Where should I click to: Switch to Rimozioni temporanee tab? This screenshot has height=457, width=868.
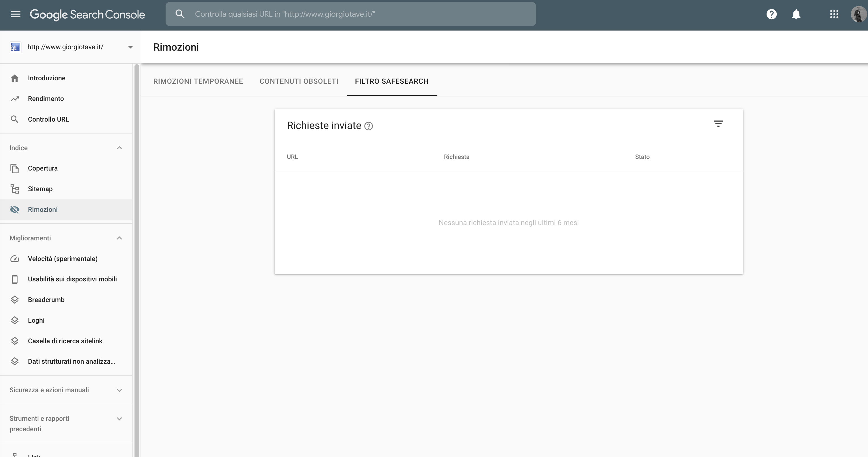[198, 81]
